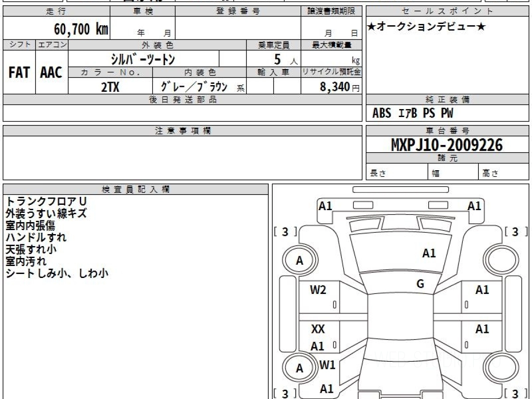The image size is (532, 399).
Task: Click chassis number MXPJ10-2009226
Action: point(447,145)
